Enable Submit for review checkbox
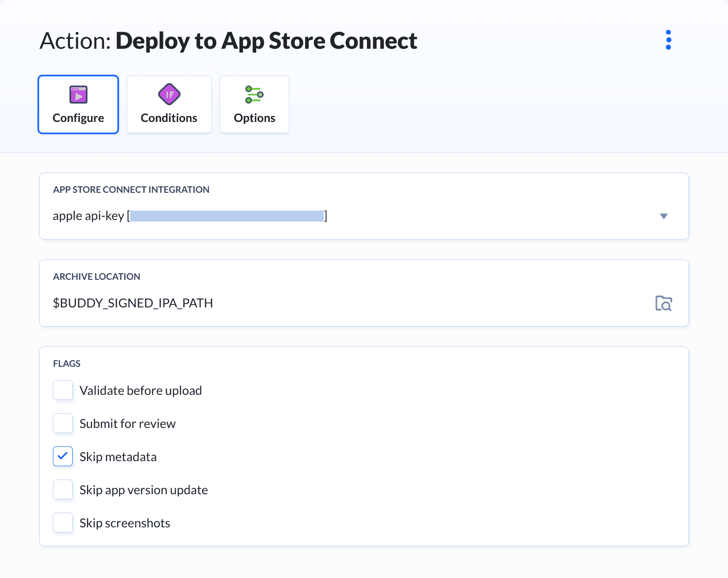 click(63, 423)
